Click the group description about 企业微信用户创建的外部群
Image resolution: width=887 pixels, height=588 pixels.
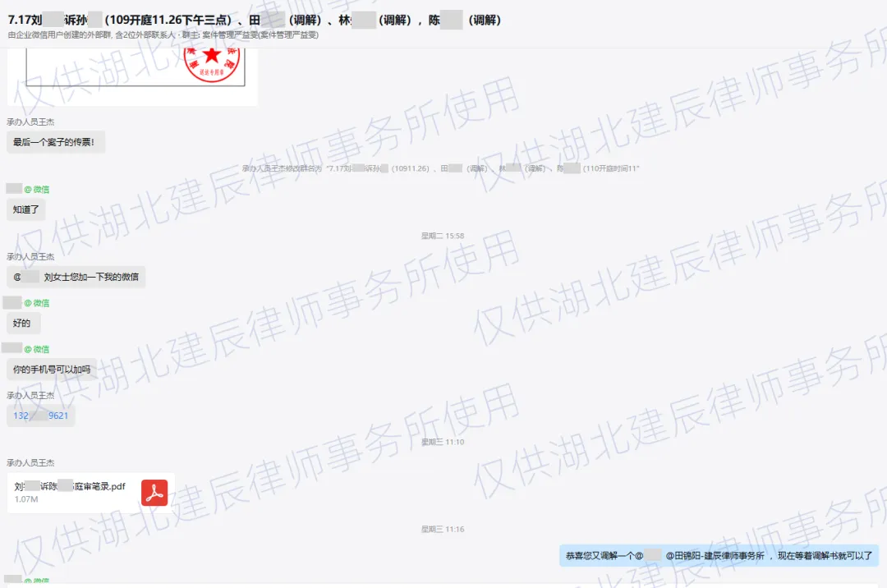[163, 35]
